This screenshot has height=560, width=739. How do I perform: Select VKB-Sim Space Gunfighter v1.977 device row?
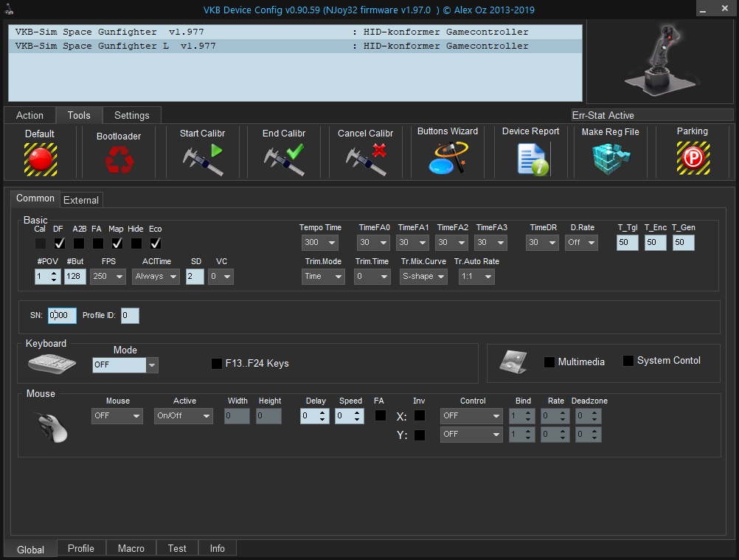point(295,32)
